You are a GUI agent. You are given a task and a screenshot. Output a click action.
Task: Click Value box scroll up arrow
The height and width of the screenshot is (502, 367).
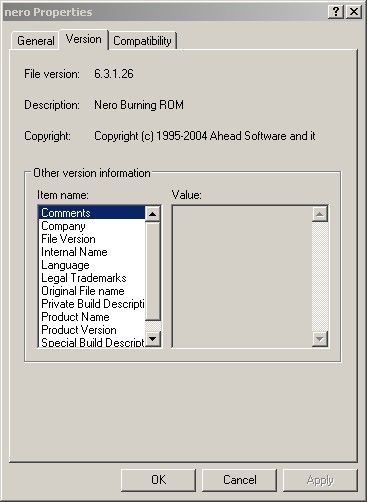[320, 214]
